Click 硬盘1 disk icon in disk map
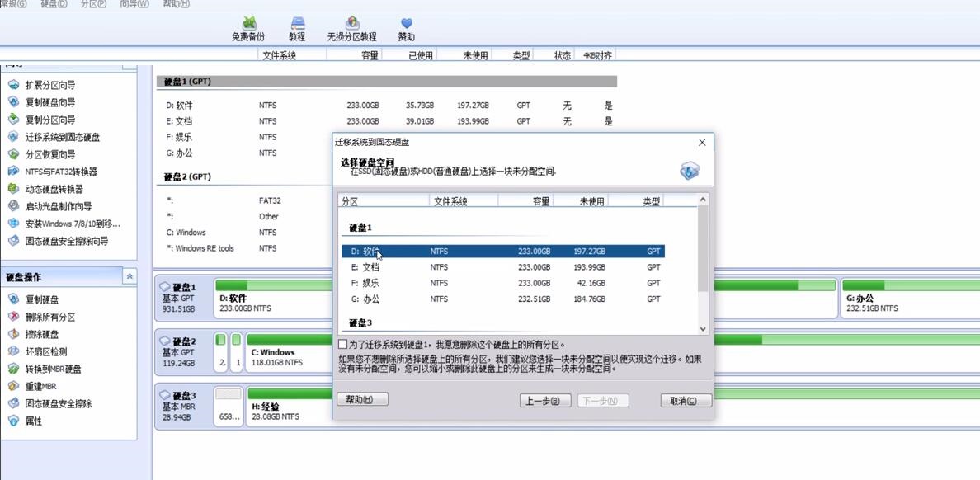The image size is (980, 480). [x=165, y=287]
